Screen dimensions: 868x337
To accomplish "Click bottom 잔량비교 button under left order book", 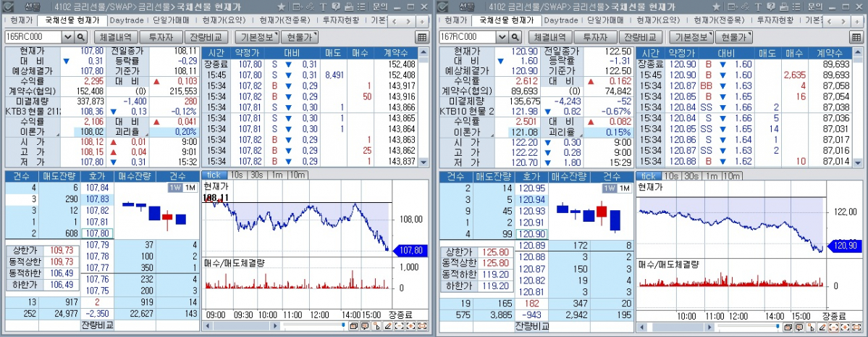I will pos(98,325).
